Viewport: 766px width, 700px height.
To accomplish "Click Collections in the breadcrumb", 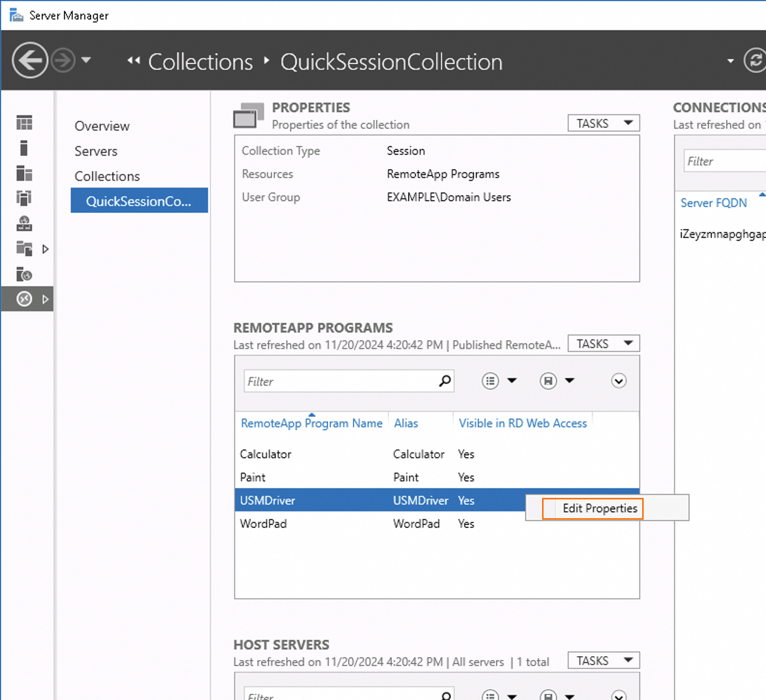I will [x=200, y=62].
